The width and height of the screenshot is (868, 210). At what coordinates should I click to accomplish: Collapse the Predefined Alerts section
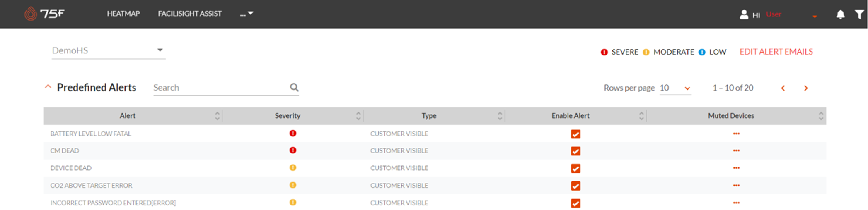coord(48,87)
